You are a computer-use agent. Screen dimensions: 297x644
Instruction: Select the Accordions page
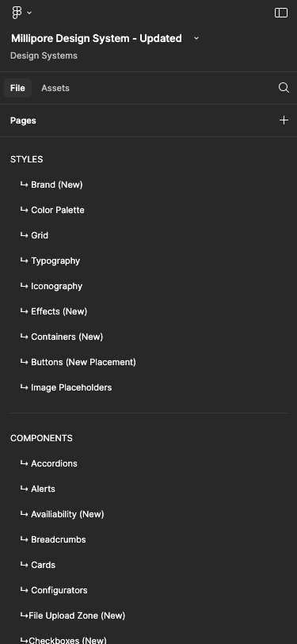click(x=148, y=463)
